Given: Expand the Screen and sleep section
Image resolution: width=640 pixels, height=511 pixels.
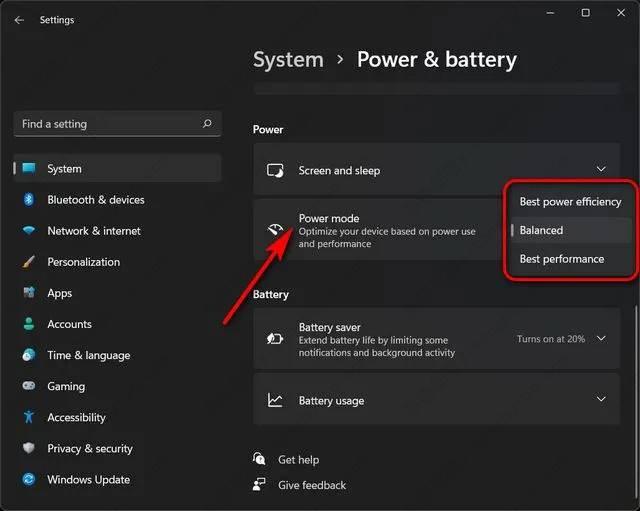Looking at the screenshot, I should pyautogui.click(x=601, y=170).
